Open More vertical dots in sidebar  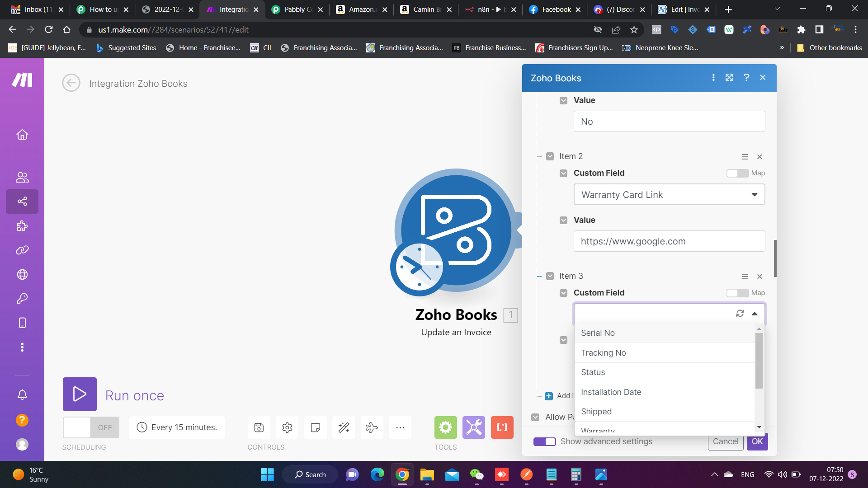(22, 347)
